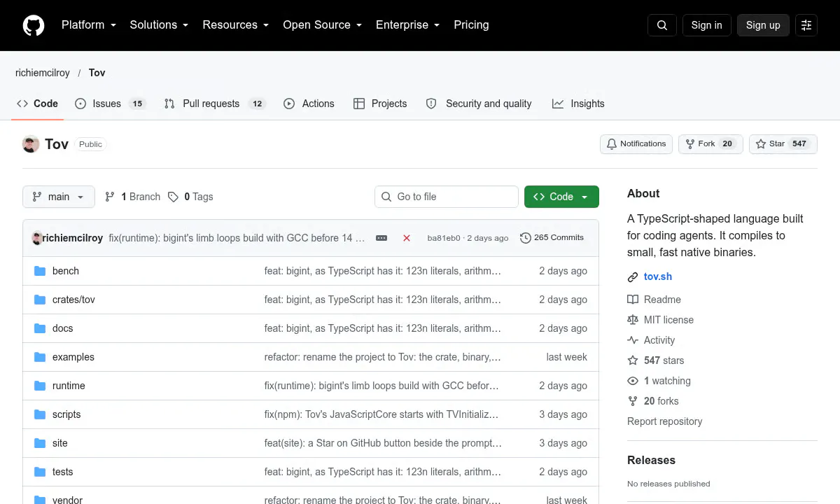Star the Tov repository

click(x=783, y=144)
